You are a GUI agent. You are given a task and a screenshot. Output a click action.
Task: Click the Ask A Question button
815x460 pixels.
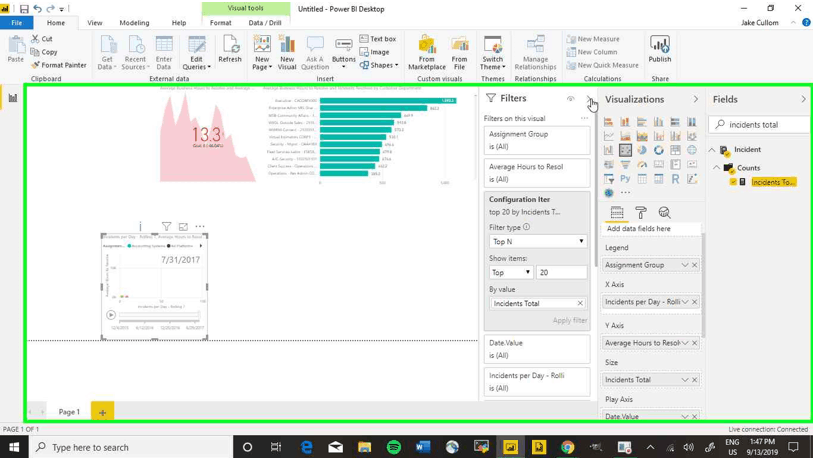tap(315, 53)
